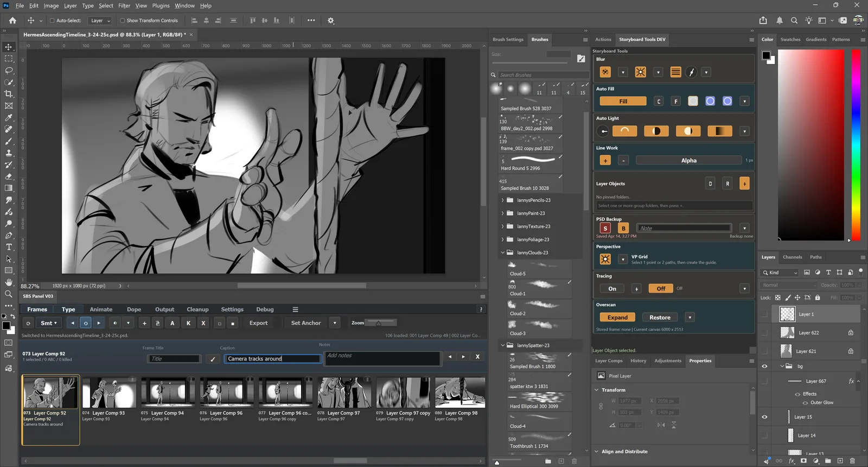Image resolution: width=868 pixels, height=467 pixels.
Task: Collapse the bg layer group
Action: [x=782, y=367]
